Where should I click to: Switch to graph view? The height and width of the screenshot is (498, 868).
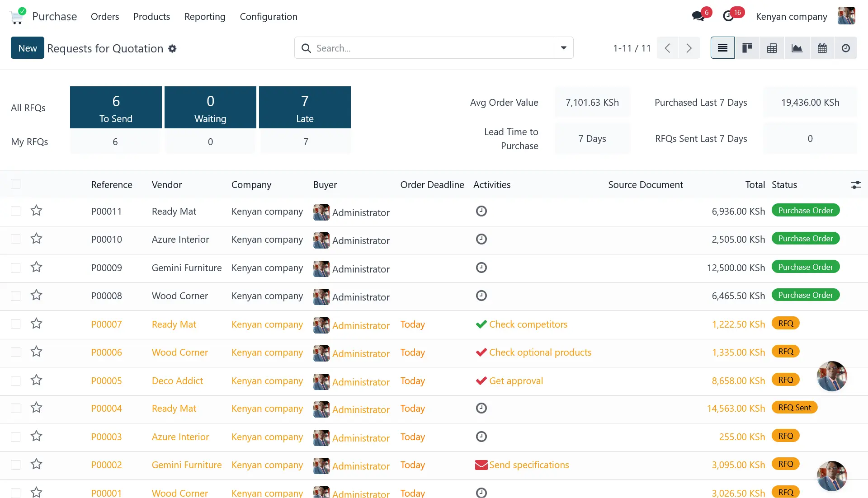(x=797, y=48)
